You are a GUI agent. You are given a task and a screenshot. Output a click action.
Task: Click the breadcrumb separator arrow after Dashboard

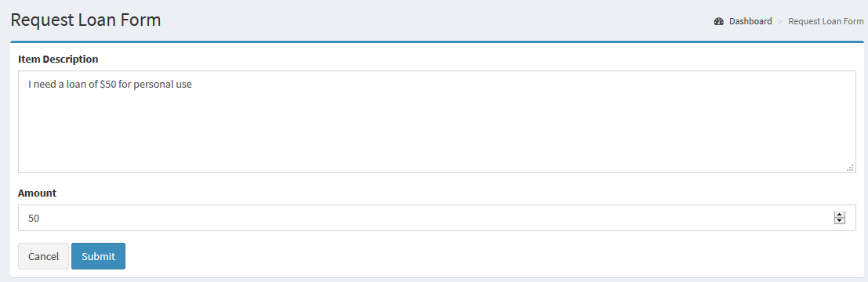pyautogui.click(x=780, y=22)
